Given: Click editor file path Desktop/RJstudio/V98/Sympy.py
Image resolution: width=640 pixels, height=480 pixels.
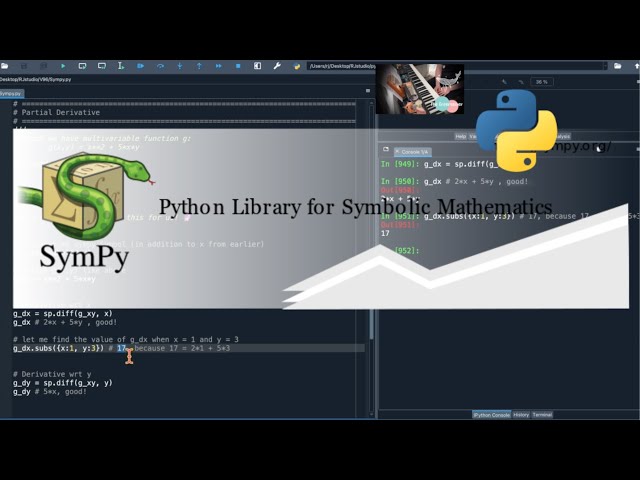Looking at the screenshot, I should (36, 80).
